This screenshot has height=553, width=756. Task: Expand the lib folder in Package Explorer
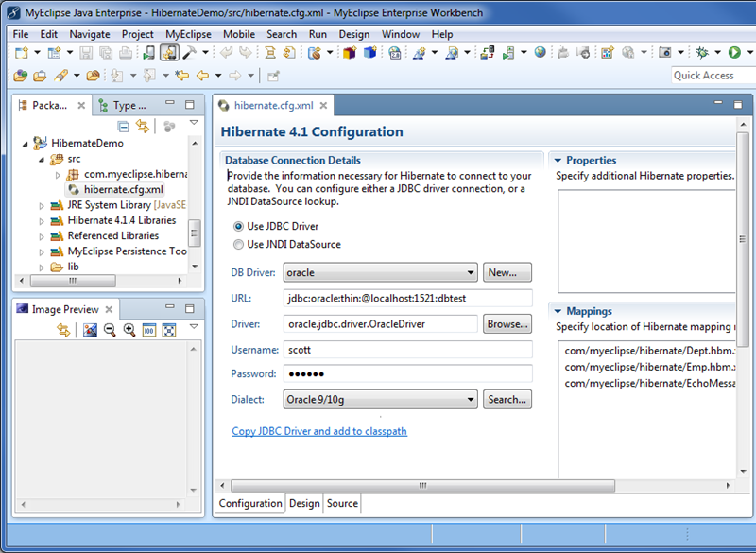tap(40, 267)
